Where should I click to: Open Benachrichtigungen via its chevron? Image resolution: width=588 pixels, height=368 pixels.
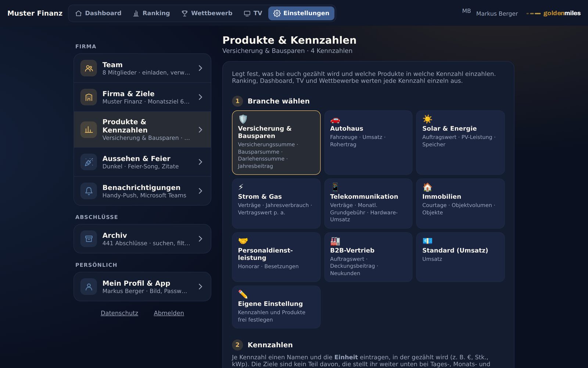[x=200, y=191]
